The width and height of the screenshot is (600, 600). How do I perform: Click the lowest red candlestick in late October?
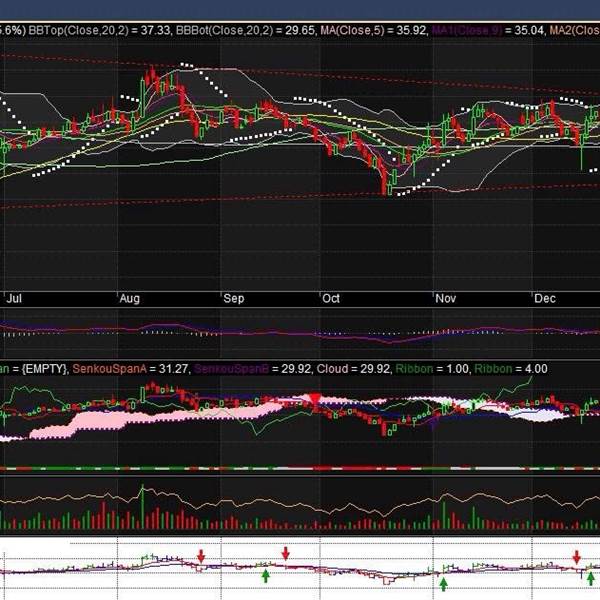[384, 183]
